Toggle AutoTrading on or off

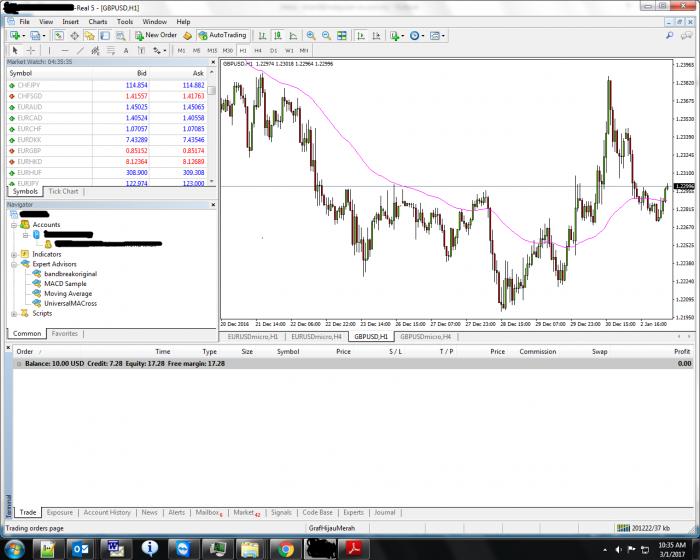pyautogui.click(x=222, y=35)
